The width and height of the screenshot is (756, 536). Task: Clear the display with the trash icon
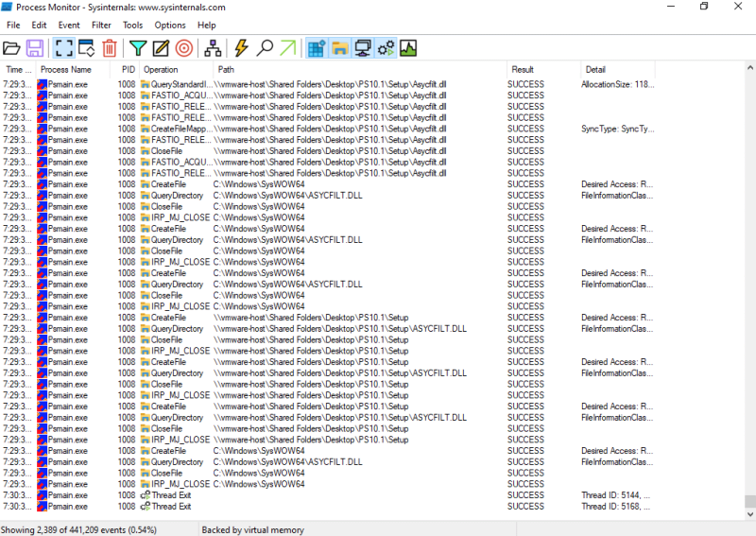pyautogui.click(x=110, y=48)
